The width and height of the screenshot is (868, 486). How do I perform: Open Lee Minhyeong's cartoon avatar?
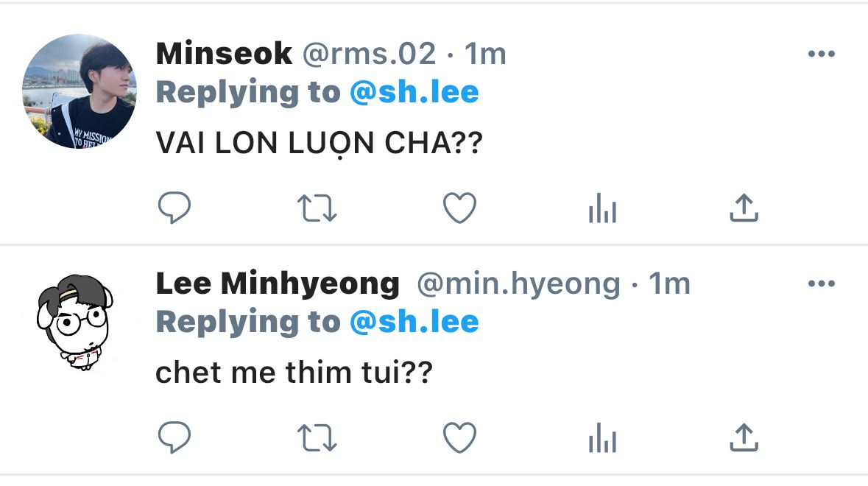pyautogui.click(x=76, y=322)
